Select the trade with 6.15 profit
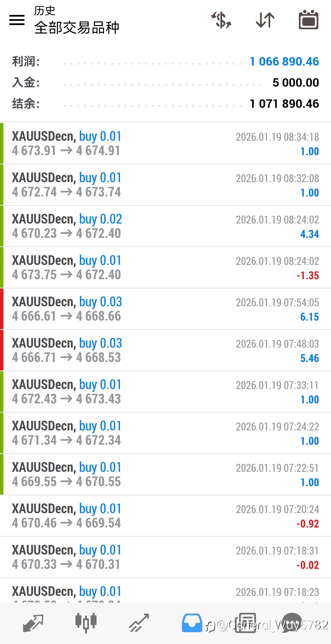Screen dimensions: 331x644 coord(165,309)
